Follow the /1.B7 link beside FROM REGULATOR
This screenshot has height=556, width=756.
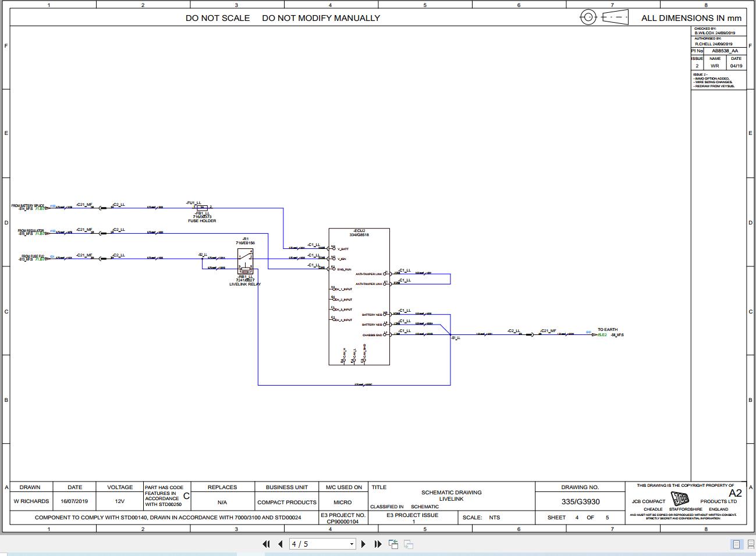coord(40,233)
